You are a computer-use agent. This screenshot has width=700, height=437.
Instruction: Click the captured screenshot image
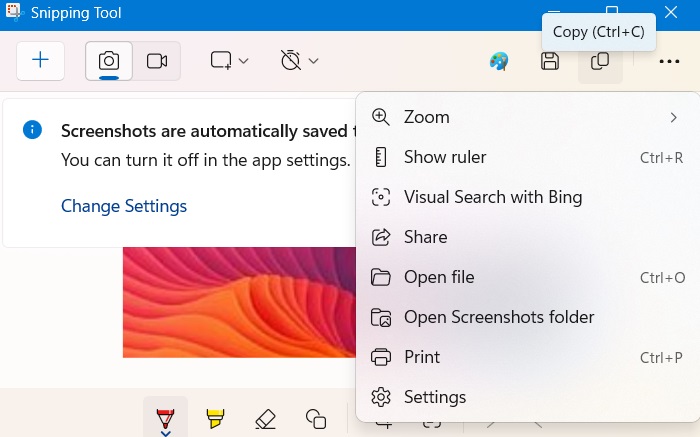[239, 303]
